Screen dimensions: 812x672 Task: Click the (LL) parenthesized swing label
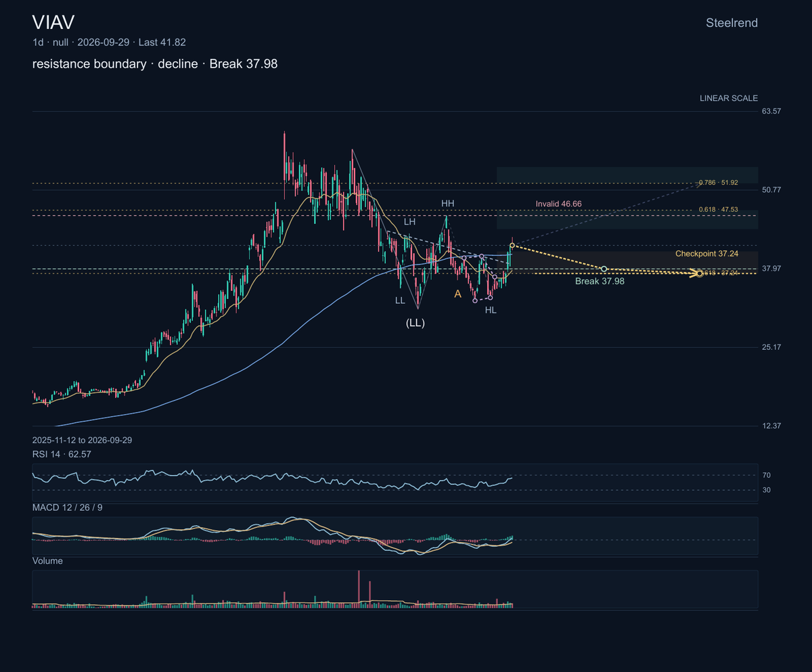[x=415, y=323]
